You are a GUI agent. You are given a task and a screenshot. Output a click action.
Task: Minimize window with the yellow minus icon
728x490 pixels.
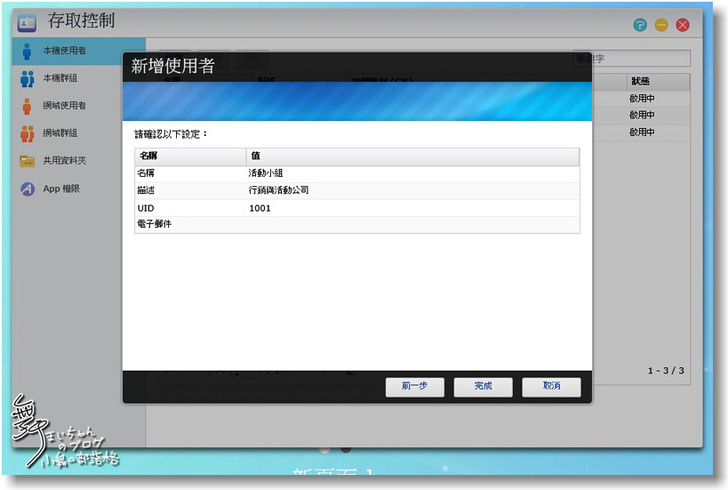tap(661, 25)
